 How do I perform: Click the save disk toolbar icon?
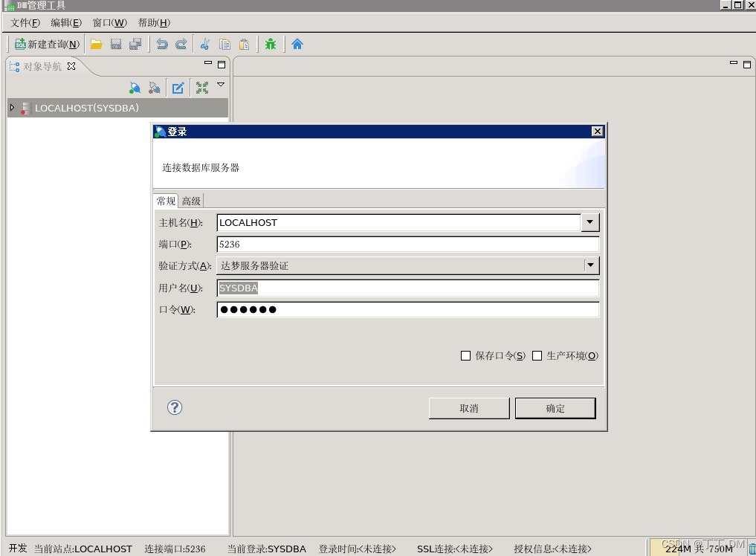tap(116, 45)
